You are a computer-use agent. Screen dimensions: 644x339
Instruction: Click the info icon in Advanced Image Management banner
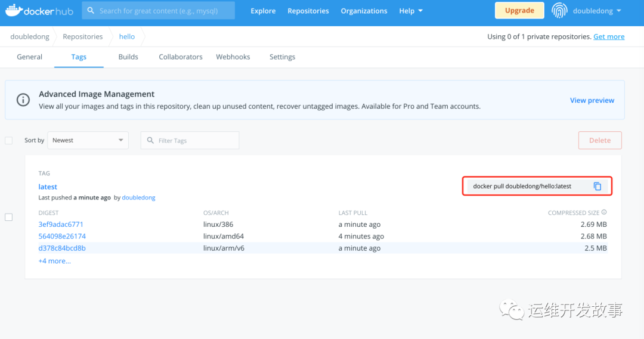point(23,100)
